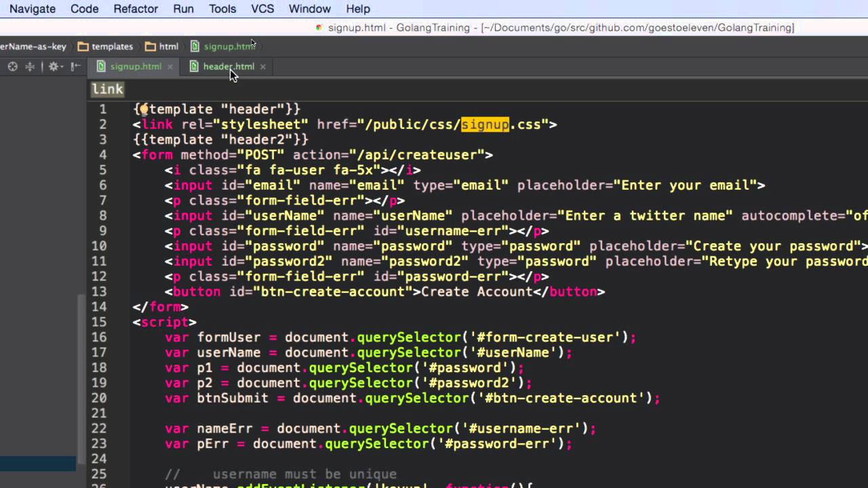Click the Collapse All icon in project panel
This screenshot has height=488, width=868.
coord(30,66)
